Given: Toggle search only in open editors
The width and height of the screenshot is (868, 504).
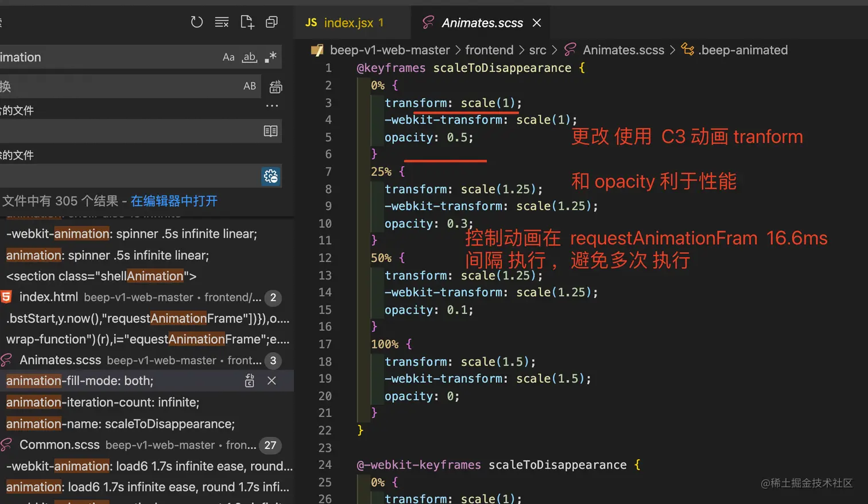Looking at the screenshot, I should click(x=270, y=131).
